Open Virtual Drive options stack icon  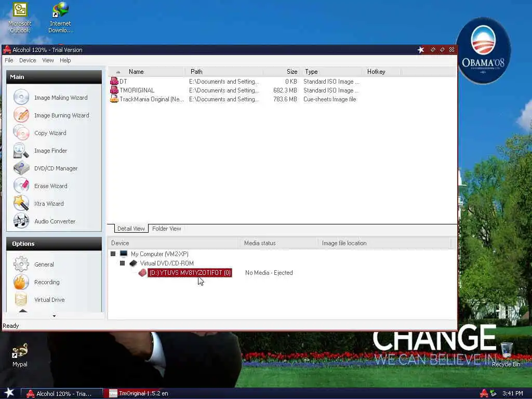pyautogui.click(x=21, y=299)
